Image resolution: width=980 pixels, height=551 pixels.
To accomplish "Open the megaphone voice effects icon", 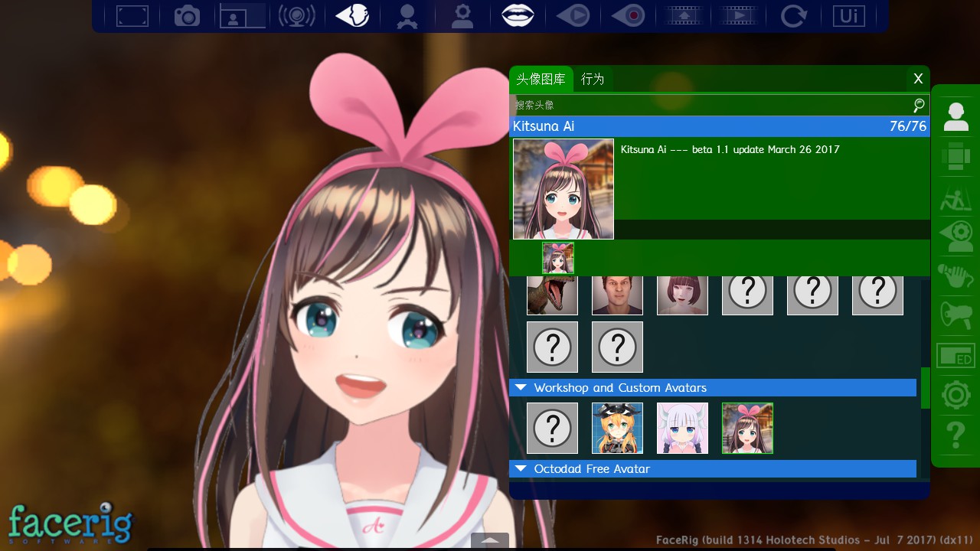I will pos(955,315).
